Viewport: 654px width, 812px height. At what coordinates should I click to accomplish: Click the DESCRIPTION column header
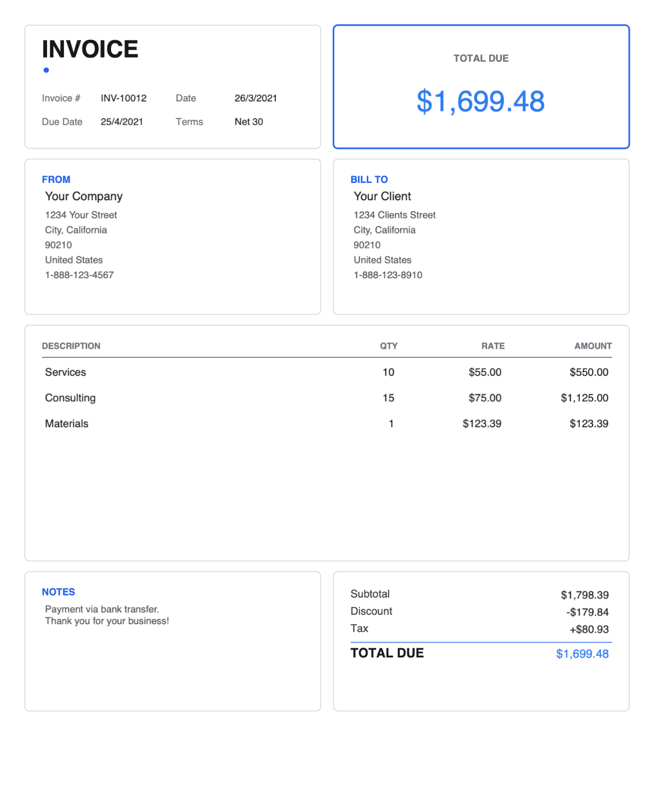coord(71,346)
